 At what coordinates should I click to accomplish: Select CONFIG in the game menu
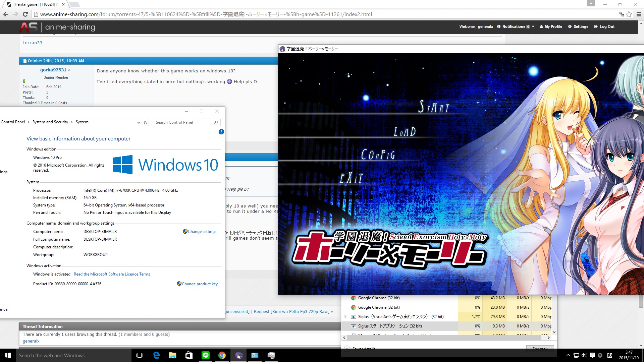(x=378, y=155)
